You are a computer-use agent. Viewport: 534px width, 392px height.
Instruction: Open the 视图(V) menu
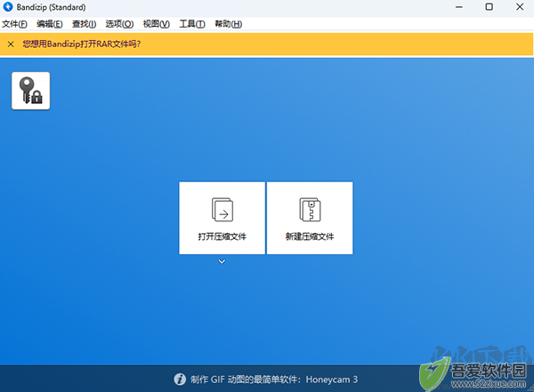click(x=157, y=24)
